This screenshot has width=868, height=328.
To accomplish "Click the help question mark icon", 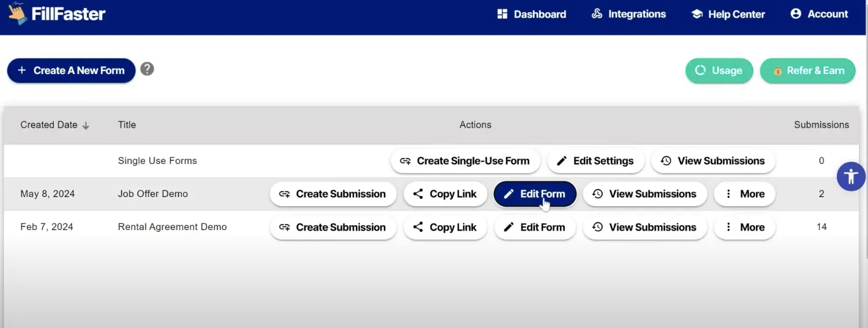I will (x=147, y=69).
